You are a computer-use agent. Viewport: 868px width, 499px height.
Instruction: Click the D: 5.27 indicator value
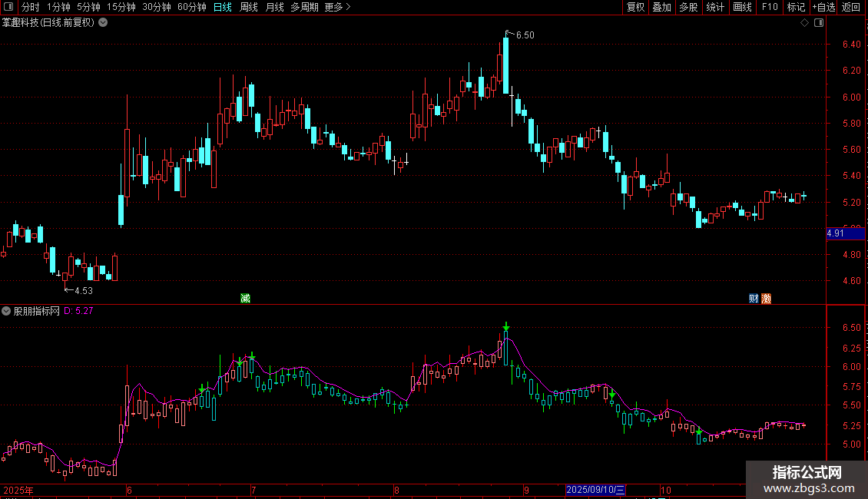tap(78, 311)
